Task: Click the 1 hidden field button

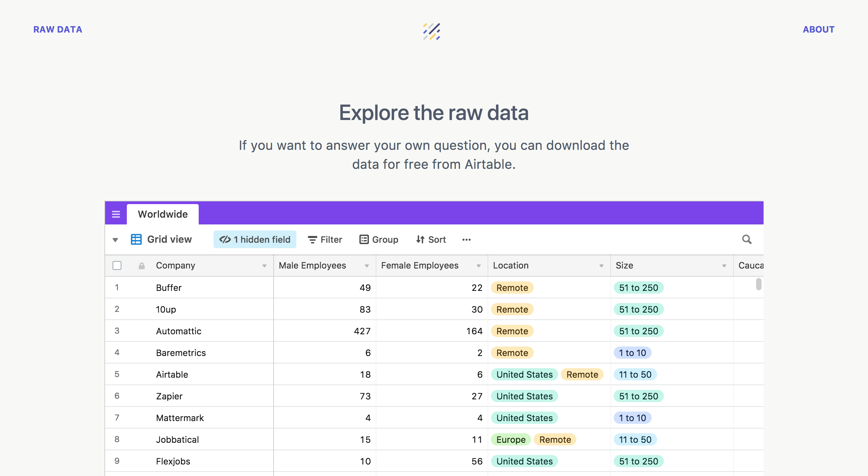Action: coord(255,239)
